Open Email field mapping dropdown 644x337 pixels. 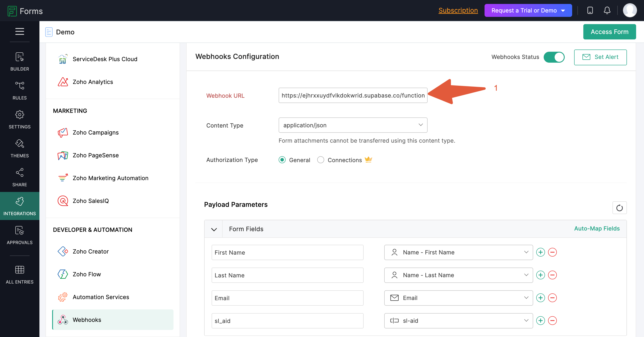(x=458, y=298)
